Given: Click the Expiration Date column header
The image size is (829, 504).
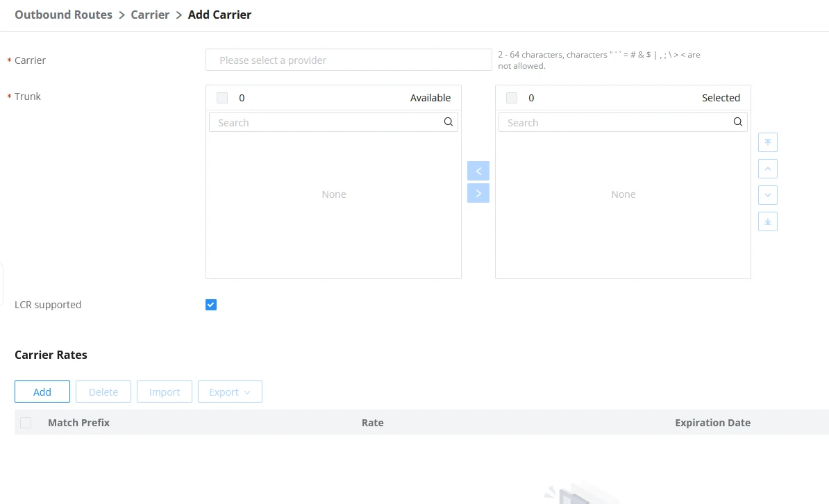Looking at the screenshot, I should pyautogui.click(x=712, y=423).
